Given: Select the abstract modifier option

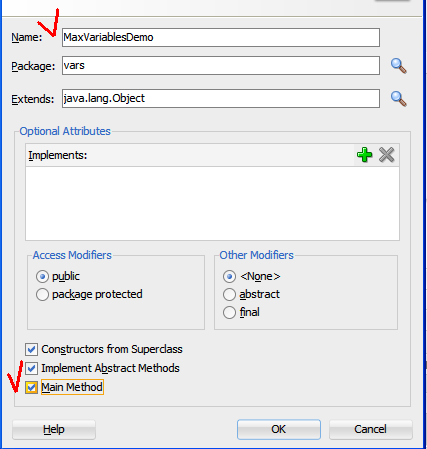Looking at the screenshot, I should pyautogui.click(x=229, y=295).
